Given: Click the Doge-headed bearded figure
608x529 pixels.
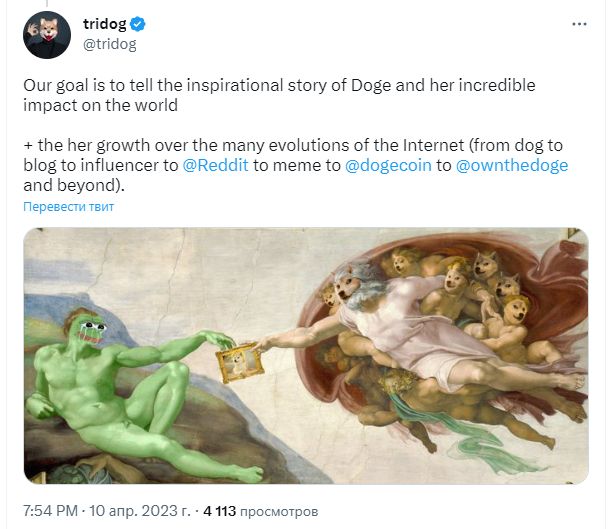Looking at the screenshot, I should pos(360,290).
